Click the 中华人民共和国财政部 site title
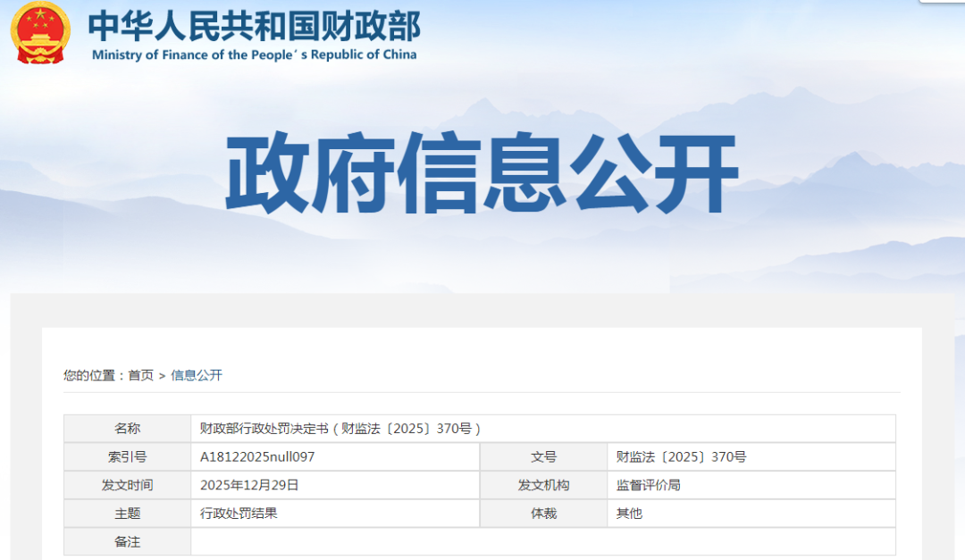This screenshot has height=560, width=965. coord(254,26)
